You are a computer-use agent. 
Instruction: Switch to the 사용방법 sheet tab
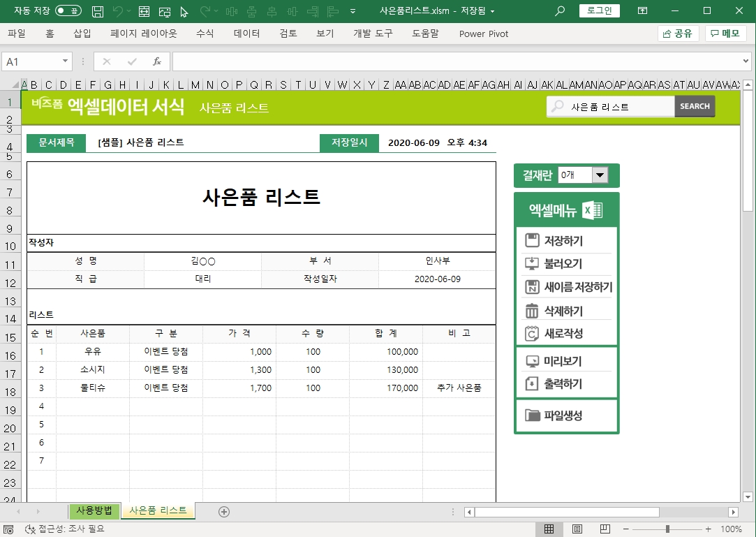click(x=94, y=510)
